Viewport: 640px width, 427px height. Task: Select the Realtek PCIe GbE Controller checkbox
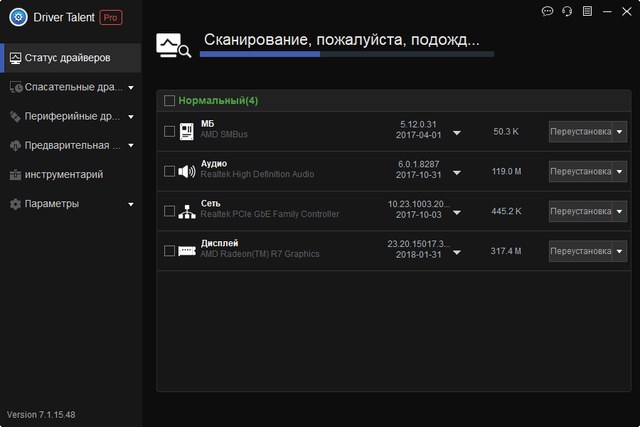(169, 211)
